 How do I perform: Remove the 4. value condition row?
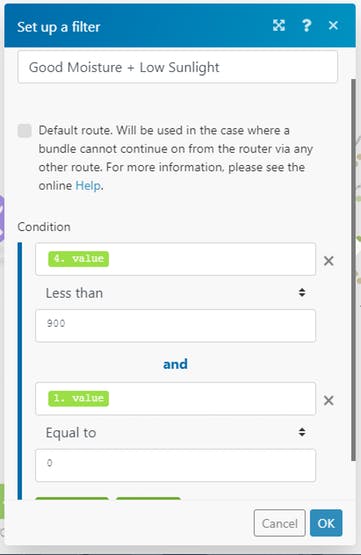(328, 261)
